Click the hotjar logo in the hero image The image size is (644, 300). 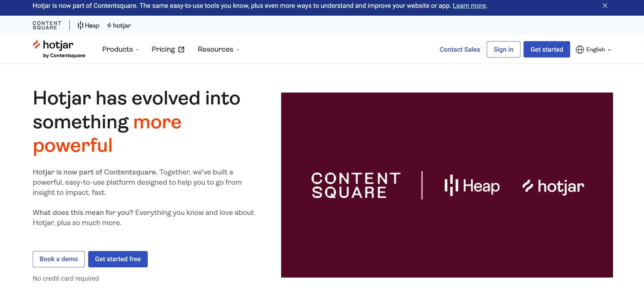(553, 186)
